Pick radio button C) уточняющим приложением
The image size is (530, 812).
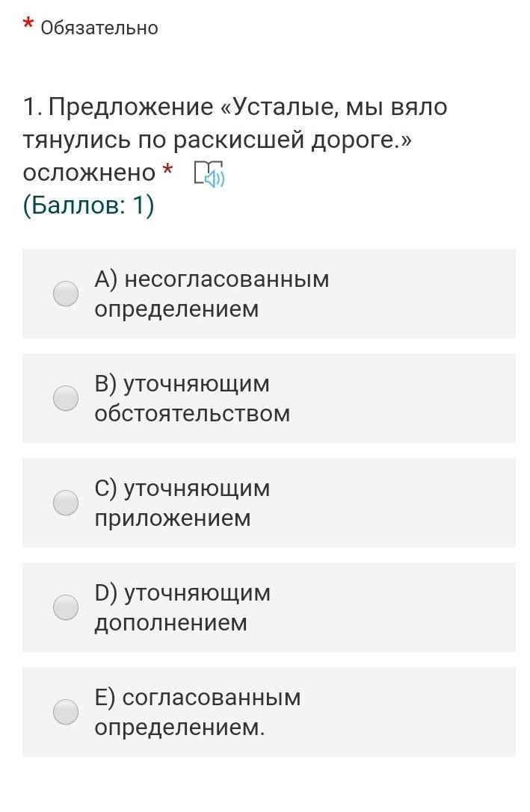coord(66,503)
